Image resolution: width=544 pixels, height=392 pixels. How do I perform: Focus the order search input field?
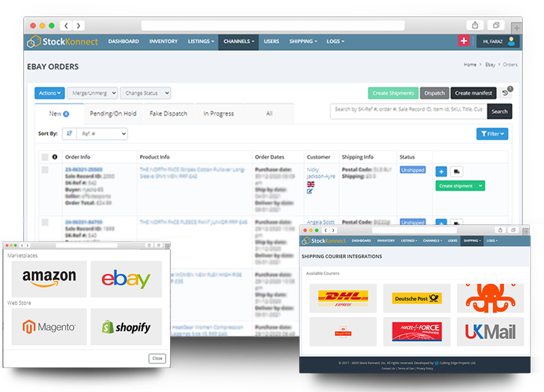409,111
